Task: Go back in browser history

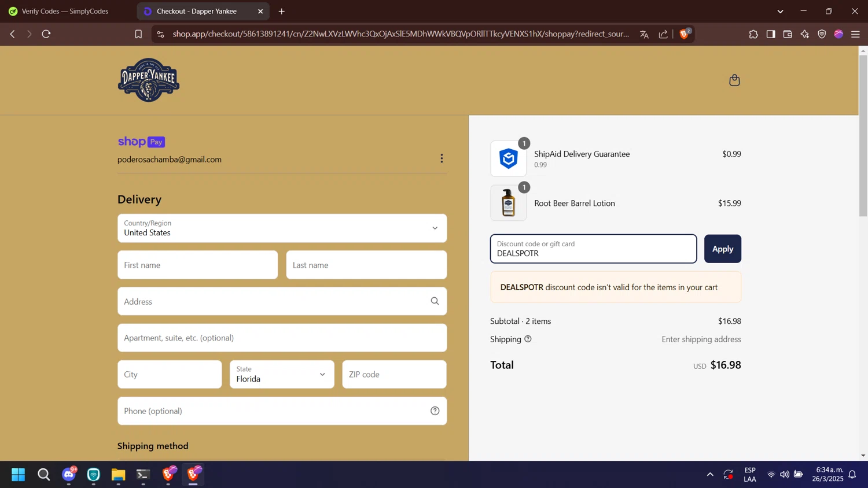Action: [x=12, y=34]
